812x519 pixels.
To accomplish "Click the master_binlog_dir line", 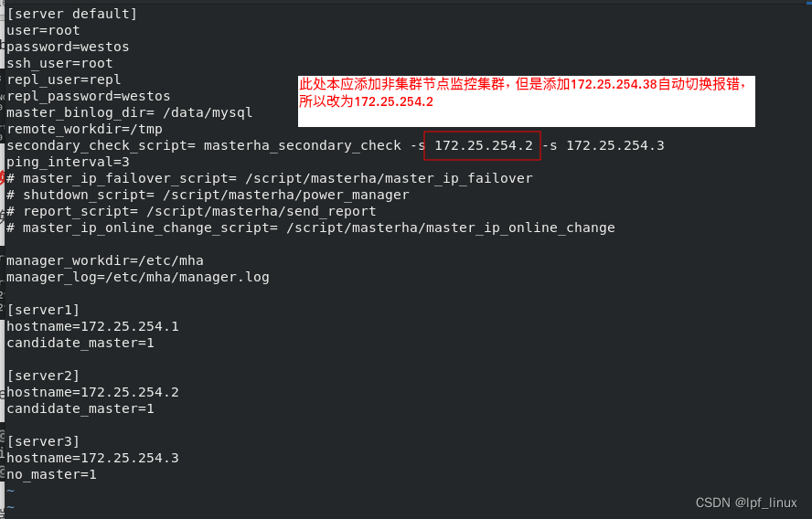I will tap(129, 112).
